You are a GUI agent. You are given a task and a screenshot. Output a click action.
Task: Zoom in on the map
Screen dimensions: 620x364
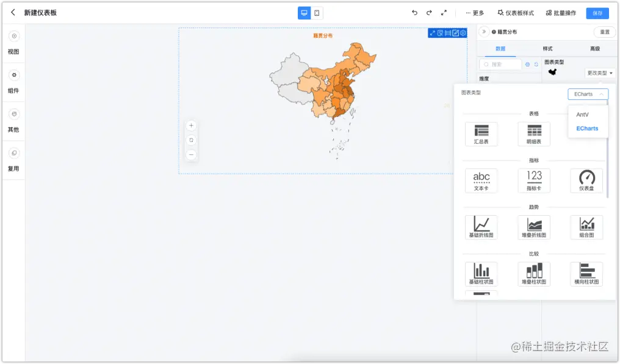(191, 126)
